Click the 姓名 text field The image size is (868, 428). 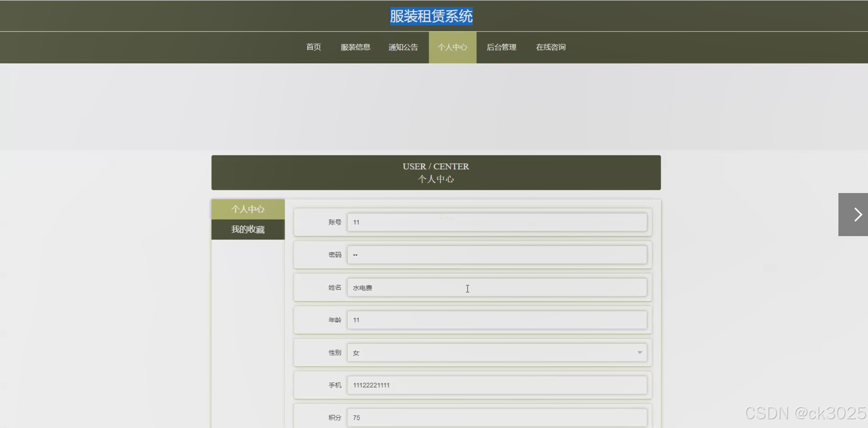coord(496,288)
